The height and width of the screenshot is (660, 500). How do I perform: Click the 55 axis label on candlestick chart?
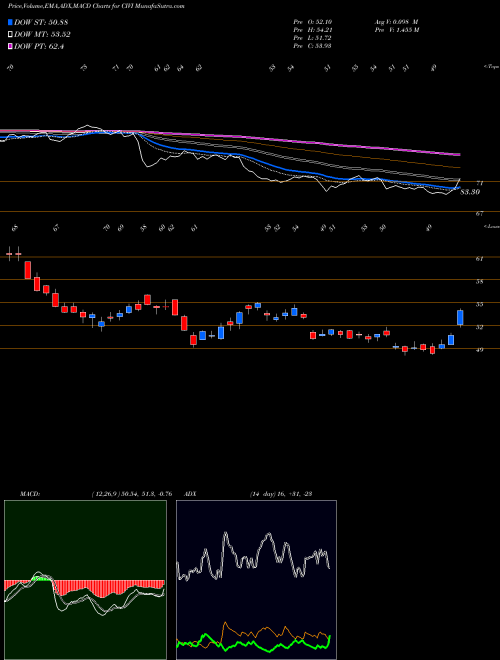[x=479, y=304]
